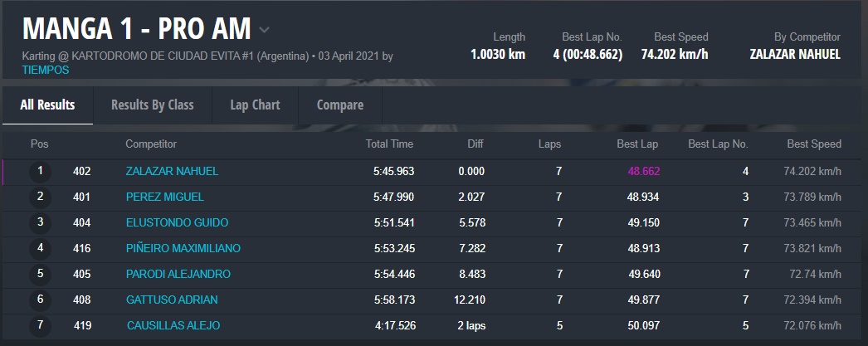Click the Total Time column header

click(389, 144)
